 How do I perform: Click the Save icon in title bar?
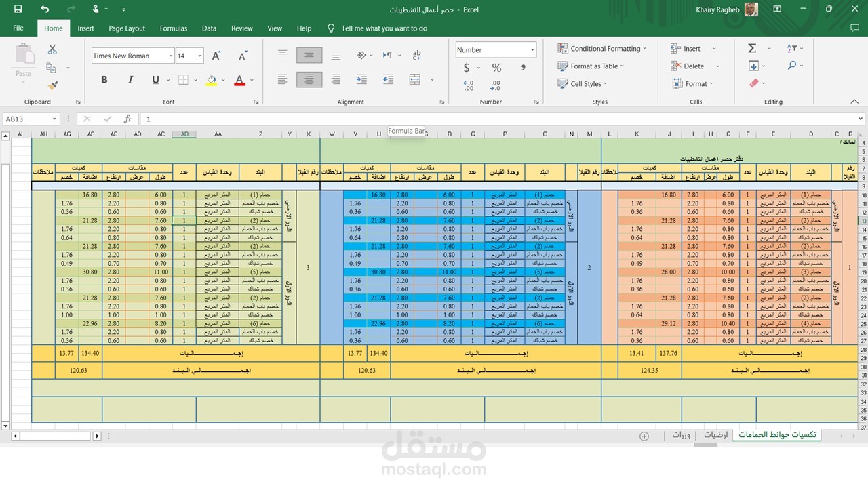(18, 9)
